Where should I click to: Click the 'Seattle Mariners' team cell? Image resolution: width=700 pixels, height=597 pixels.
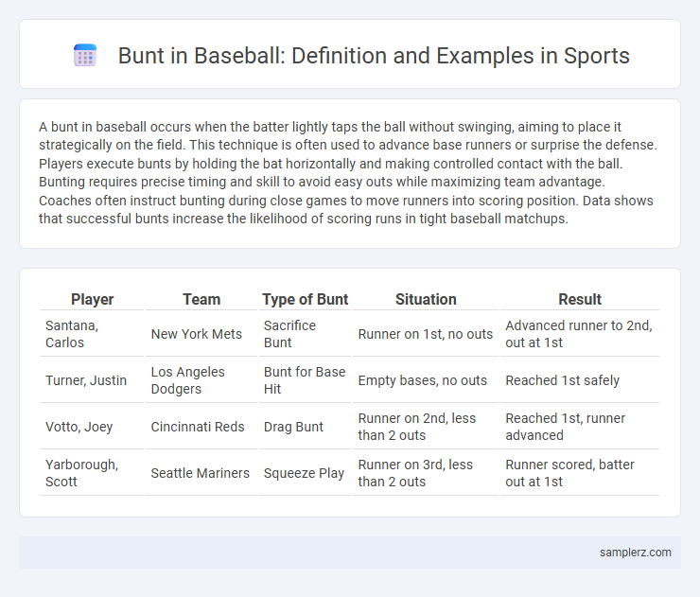[201, 473]
